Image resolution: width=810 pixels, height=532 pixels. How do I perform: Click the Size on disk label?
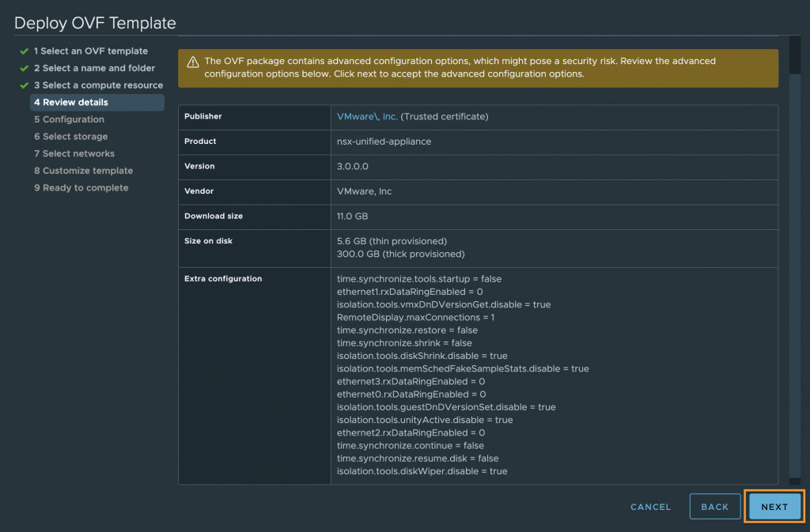(x=208, y=241)
